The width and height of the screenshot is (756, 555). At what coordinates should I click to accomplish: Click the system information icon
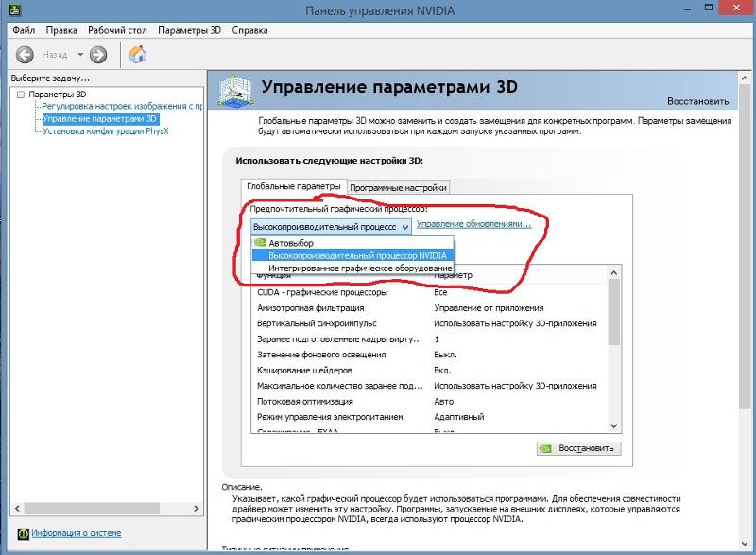tap(23, 534)
